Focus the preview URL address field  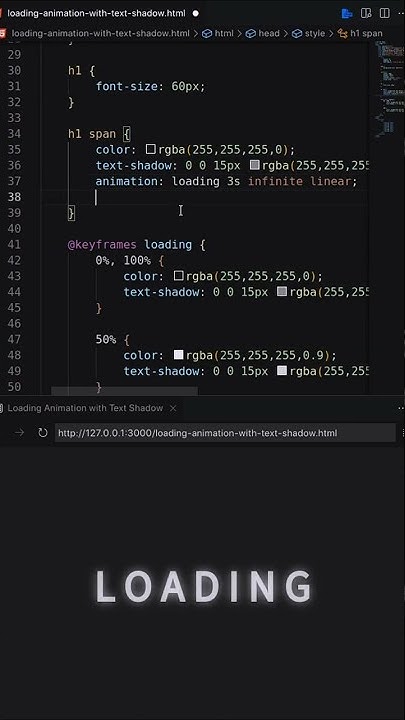click(225, 433)
